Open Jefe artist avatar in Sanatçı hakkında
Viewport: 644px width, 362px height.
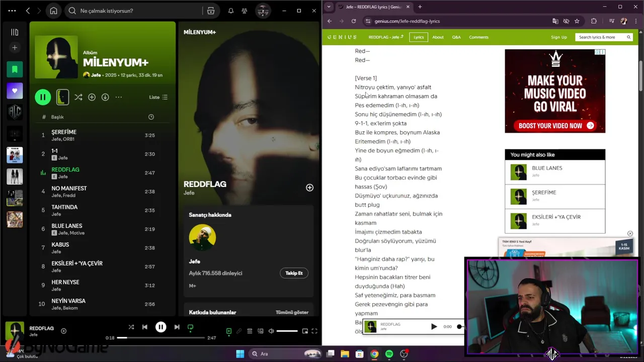click(x=202, y=237)
